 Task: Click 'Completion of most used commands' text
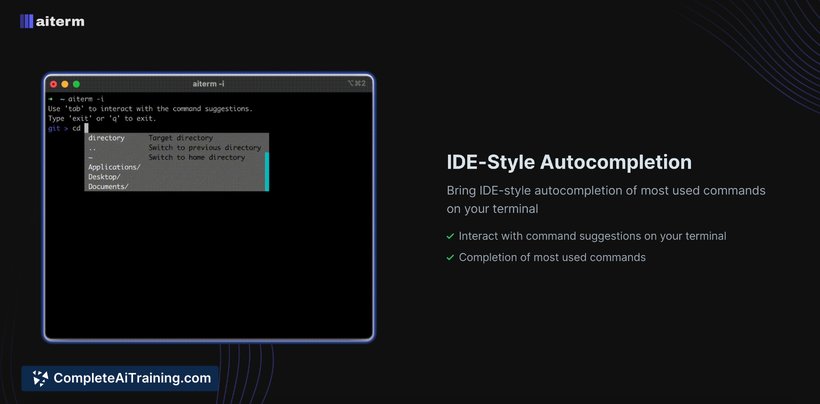[552, 258]
